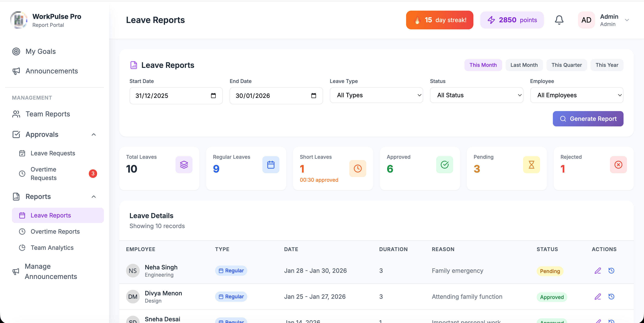Click the notification bell icon
Screen dimensions: 644x323
click(559, 20)
